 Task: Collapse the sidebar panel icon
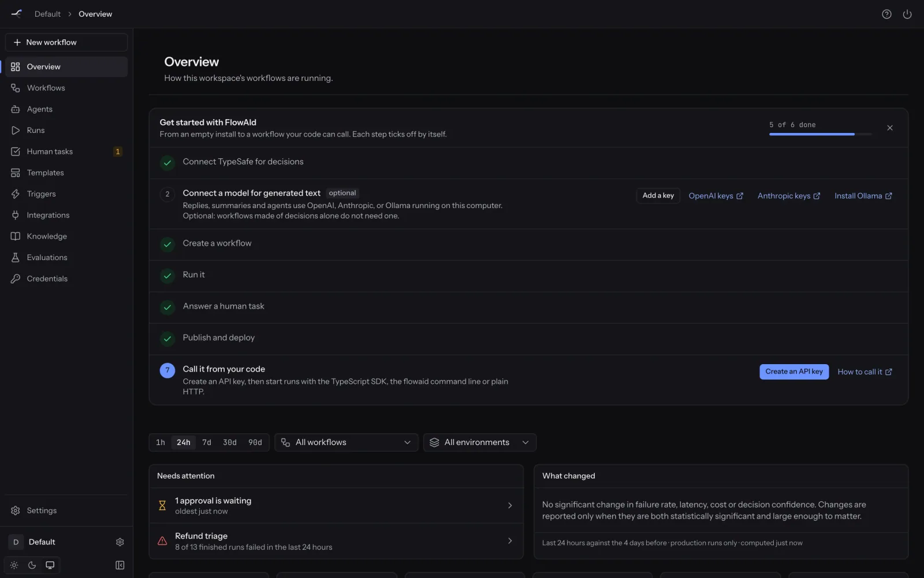[x=120, y=565]
